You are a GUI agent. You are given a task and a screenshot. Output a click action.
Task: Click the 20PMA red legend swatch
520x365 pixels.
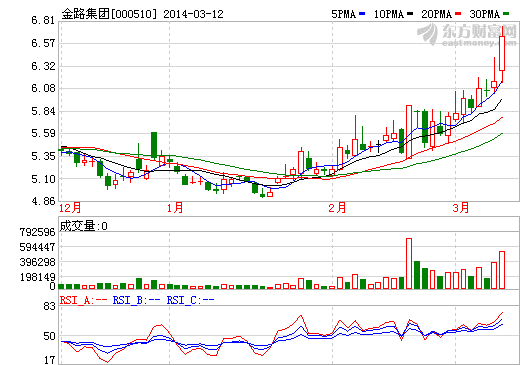point(458,14)
